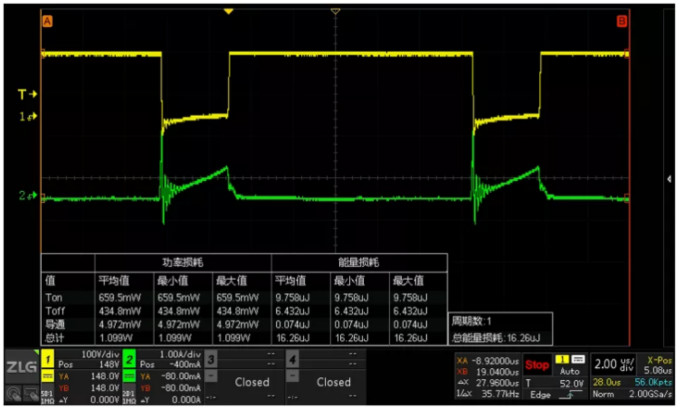Open the 2.00 us/div timebase setting
This screenshot has width=680, height=409.
(614, 362)
